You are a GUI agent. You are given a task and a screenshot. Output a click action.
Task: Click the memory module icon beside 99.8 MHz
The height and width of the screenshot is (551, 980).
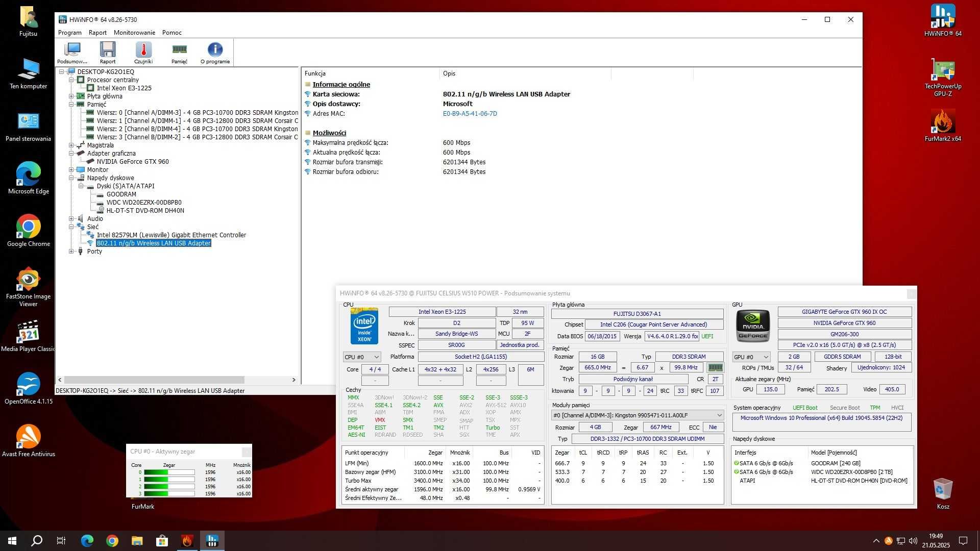[715, 367]
